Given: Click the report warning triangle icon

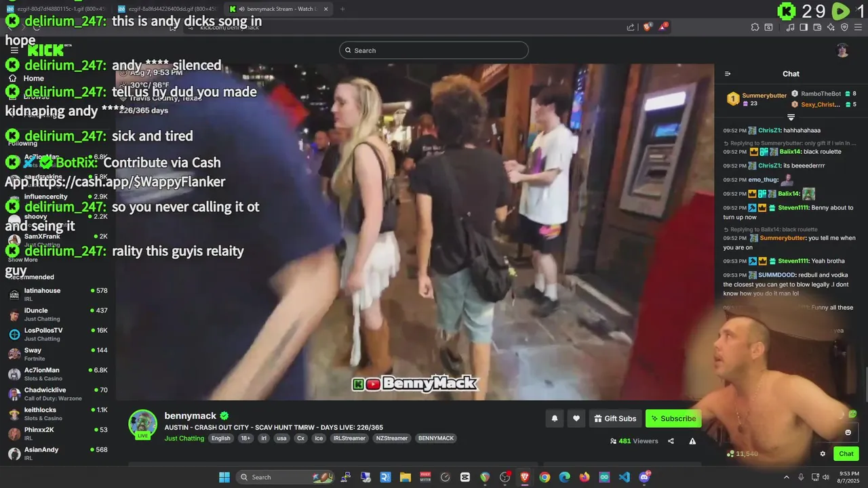Looking at the screenshot, I should point(692,441).
